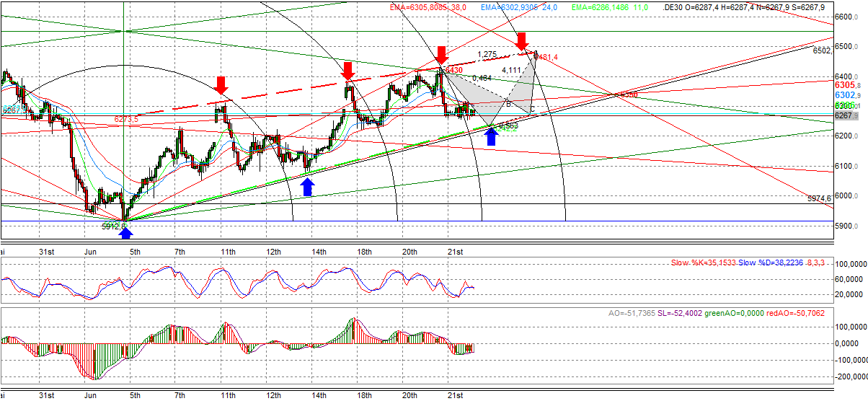The height and width of the screenshot is (401, 868).
Task: Click the -200,0000 AO axis label
Action: click(851, 376)
